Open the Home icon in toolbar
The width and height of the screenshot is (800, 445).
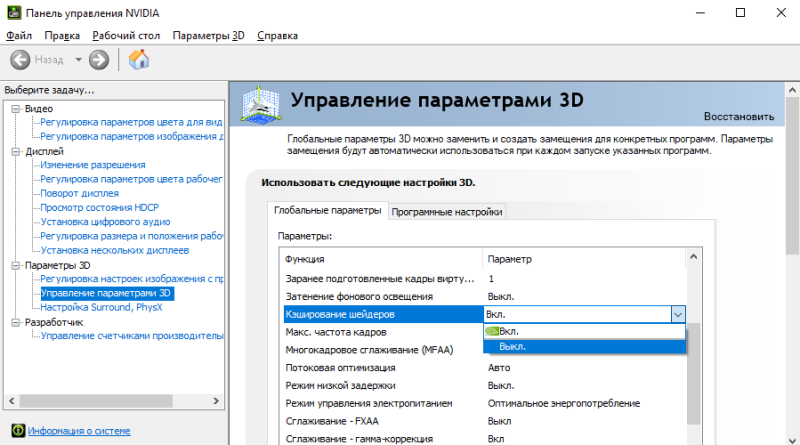[x=139, y=60]
